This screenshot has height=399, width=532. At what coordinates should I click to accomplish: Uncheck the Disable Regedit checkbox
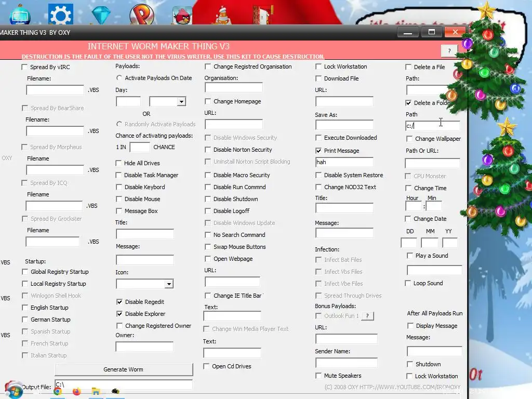point(119,302)
